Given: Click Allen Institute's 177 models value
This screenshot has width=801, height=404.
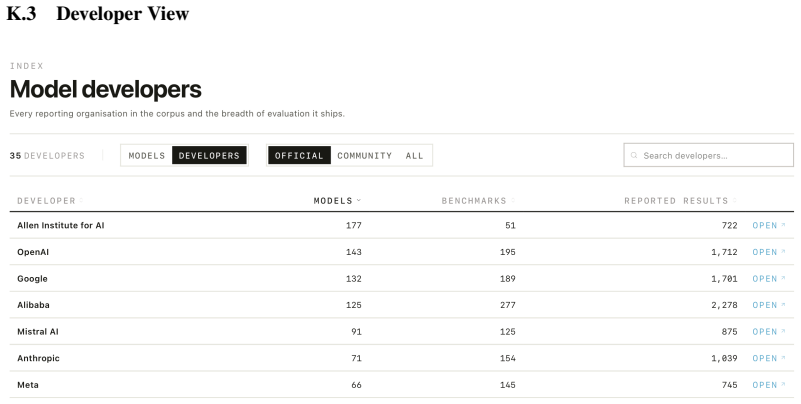Looking at the screenshot, I should [354, 225].
